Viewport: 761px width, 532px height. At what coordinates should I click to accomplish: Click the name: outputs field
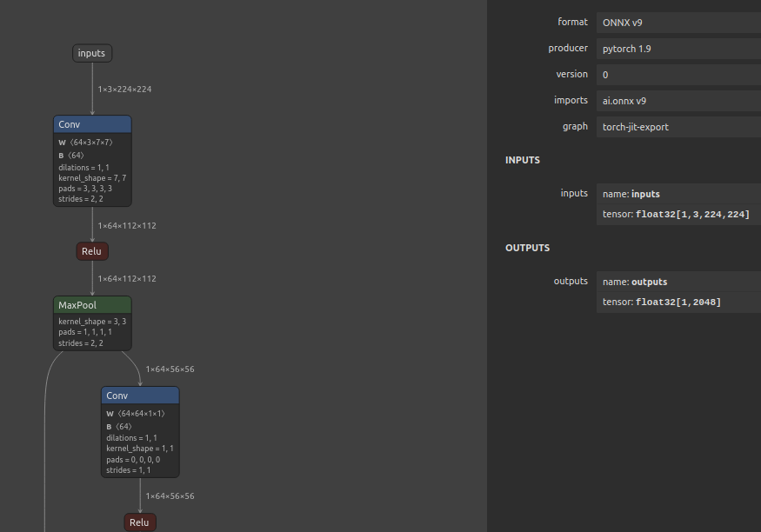click(678, 282)
